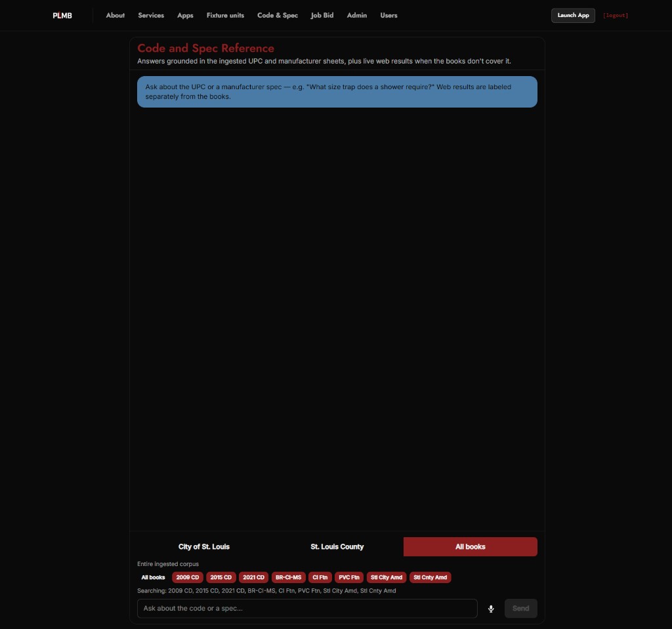Toggle the 2015 CD book filter
The image size is (672, 629).
[x=220, y=577]
